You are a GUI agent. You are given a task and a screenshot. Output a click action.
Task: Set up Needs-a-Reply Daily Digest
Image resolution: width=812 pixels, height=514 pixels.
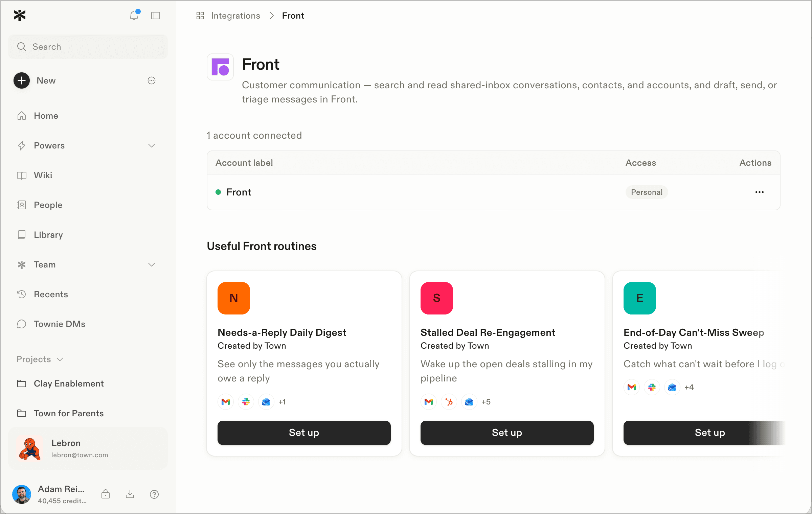tap(304, 433)
